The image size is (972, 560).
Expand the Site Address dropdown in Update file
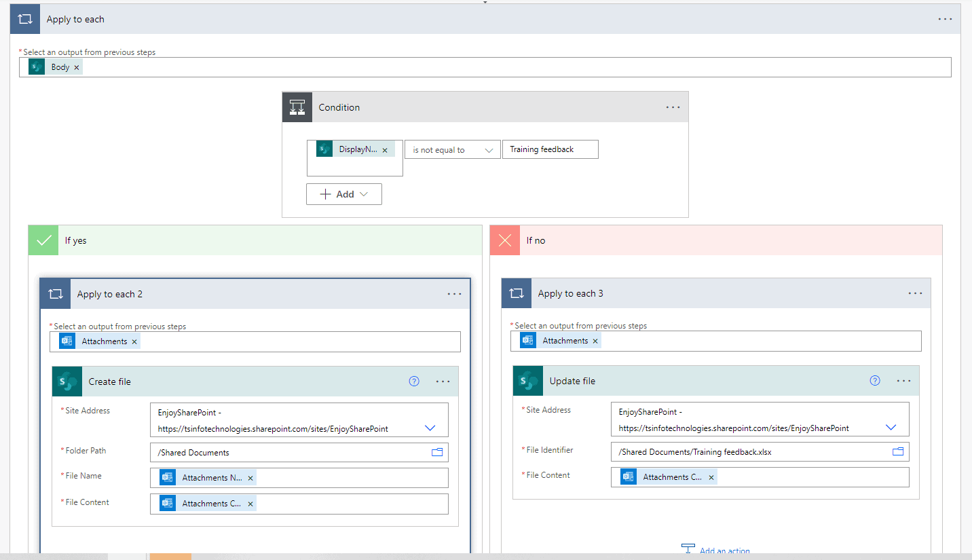point(891,426)
